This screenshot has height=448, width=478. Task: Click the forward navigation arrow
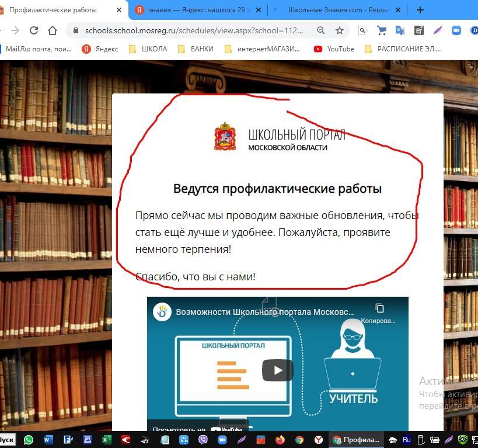pyautogui.click(x=15, y=30)
